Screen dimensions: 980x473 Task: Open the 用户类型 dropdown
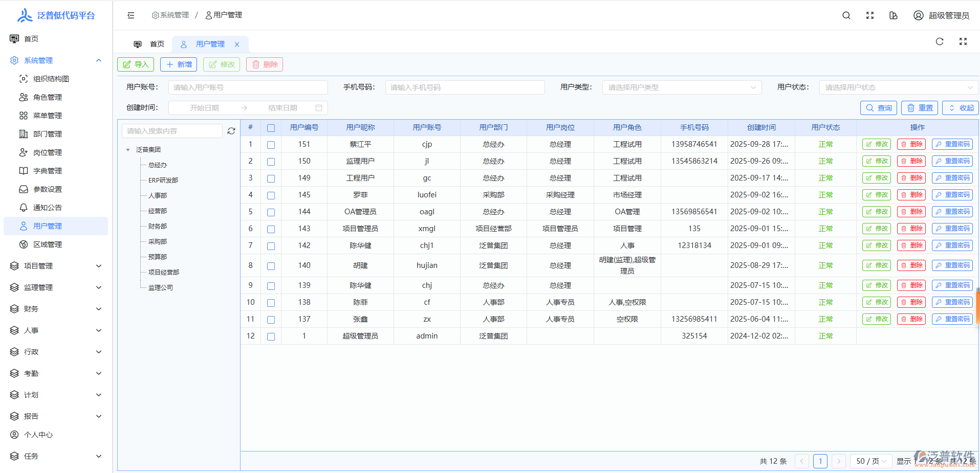coord(681,87)
